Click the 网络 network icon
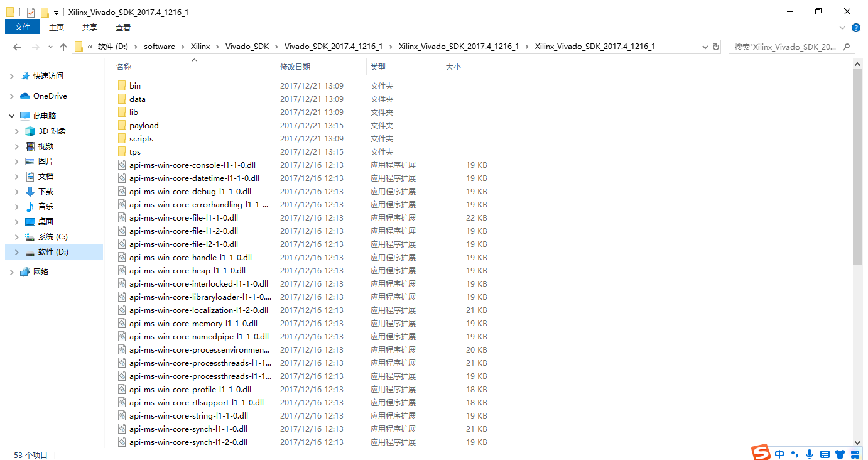 [25, 272]
